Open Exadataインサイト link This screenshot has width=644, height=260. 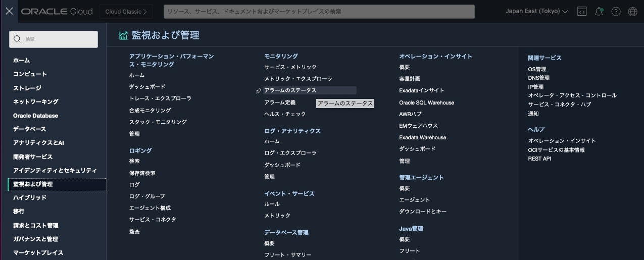(422, 90)
